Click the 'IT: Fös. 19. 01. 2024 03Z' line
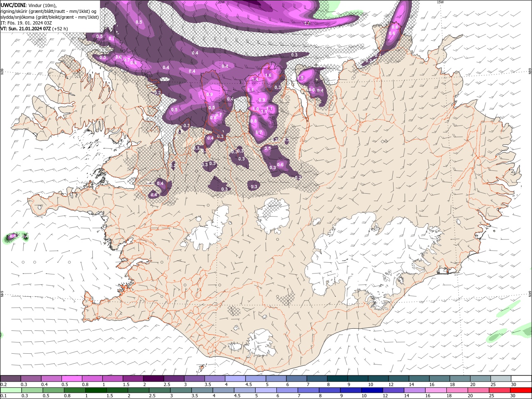Viewport: 532px width, 399px height. 26,23
